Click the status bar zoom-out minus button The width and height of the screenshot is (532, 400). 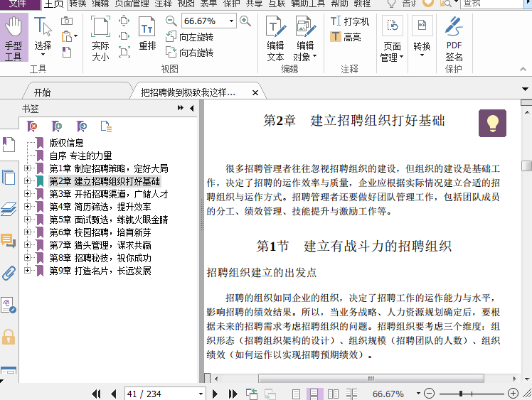point(429,394)
